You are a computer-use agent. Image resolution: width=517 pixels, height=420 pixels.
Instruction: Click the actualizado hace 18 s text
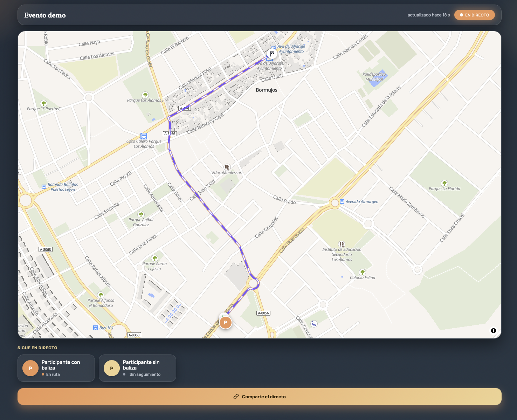pos(428,15)
